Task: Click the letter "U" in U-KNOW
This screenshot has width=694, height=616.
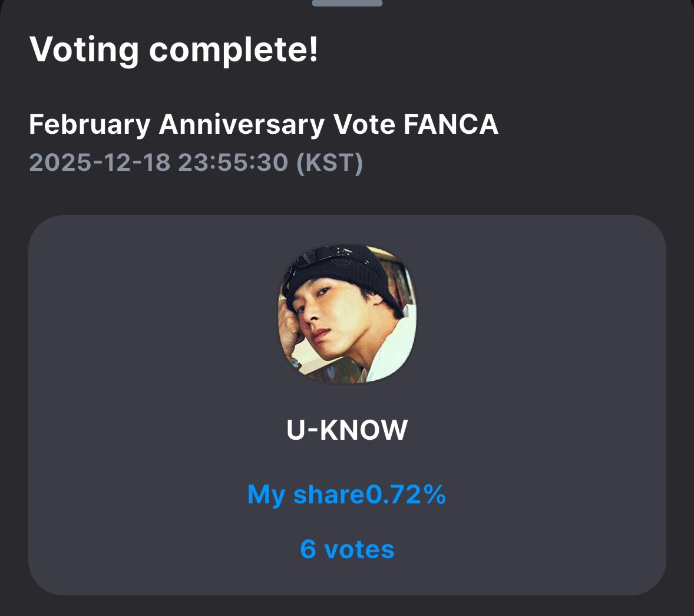Action: pos(297,430)
